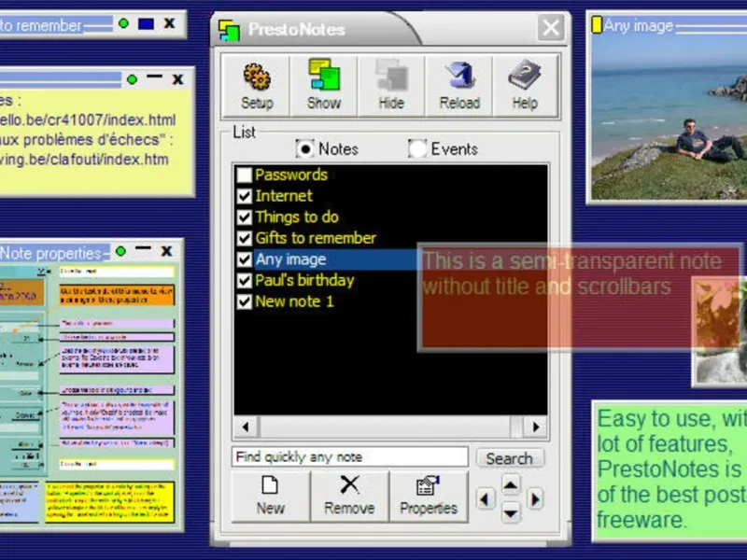The image size is (747, 560).
Task: Click green dot on Note properties note
Action: coord(121,251)
